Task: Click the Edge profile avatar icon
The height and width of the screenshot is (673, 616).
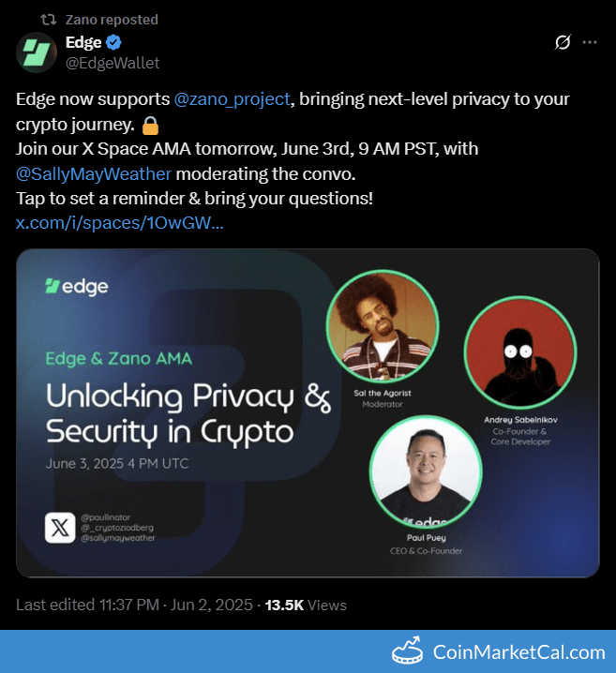Action: point(36,52)
